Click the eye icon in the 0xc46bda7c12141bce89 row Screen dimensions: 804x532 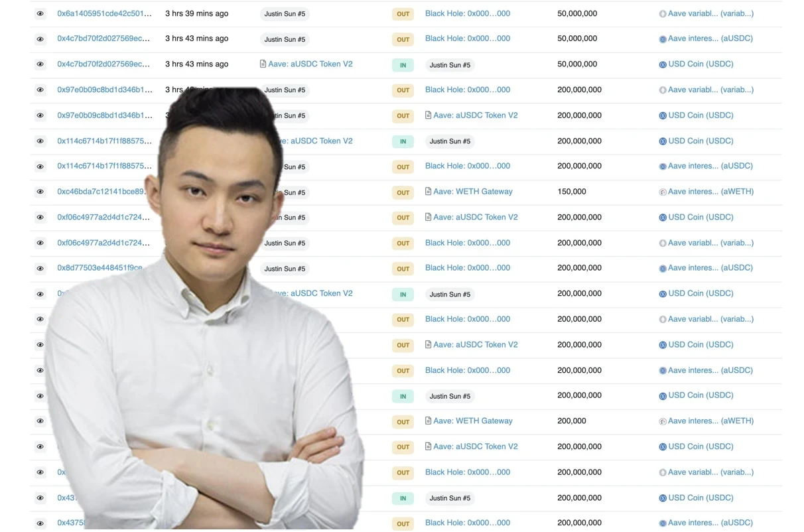coord(40,192)
